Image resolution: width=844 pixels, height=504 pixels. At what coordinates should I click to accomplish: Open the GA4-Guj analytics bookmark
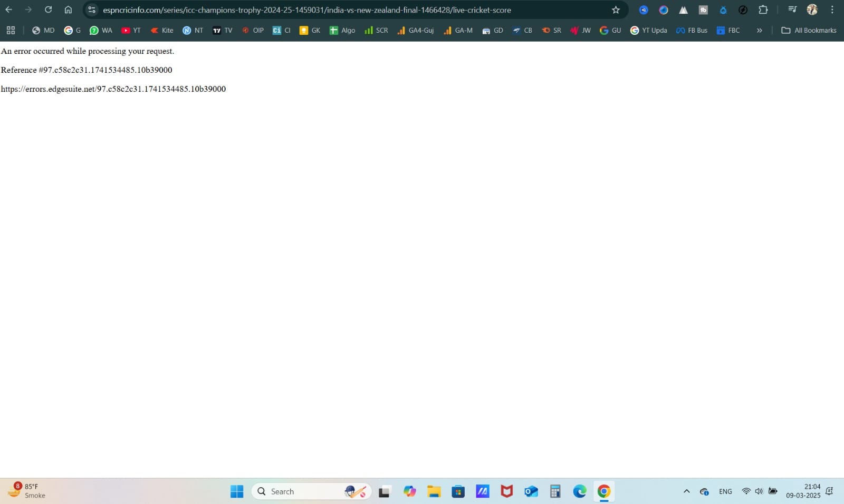[x=416, y=30]
